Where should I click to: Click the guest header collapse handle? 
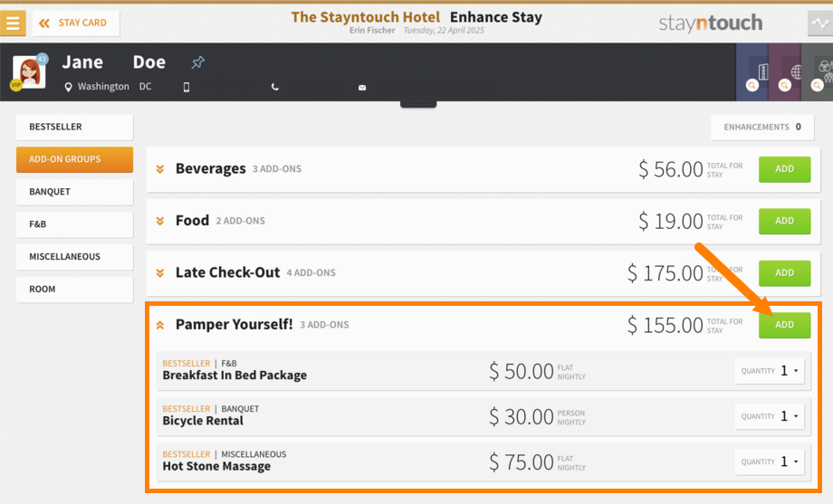418,104
